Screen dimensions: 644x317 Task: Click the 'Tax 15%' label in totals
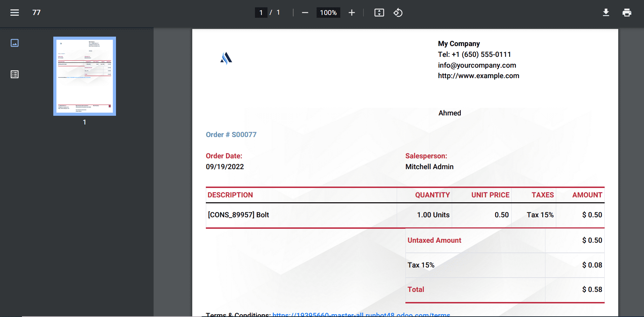(421, 265)
